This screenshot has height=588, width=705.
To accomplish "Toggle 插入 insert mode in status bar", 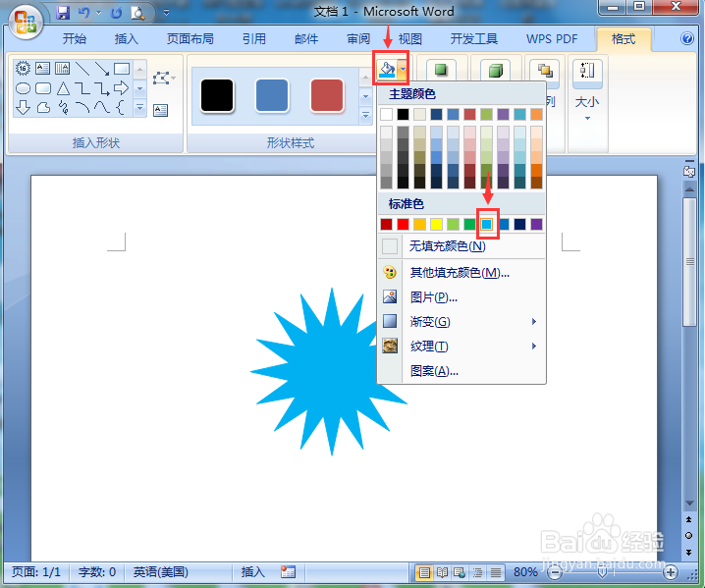I will point(252,572).
